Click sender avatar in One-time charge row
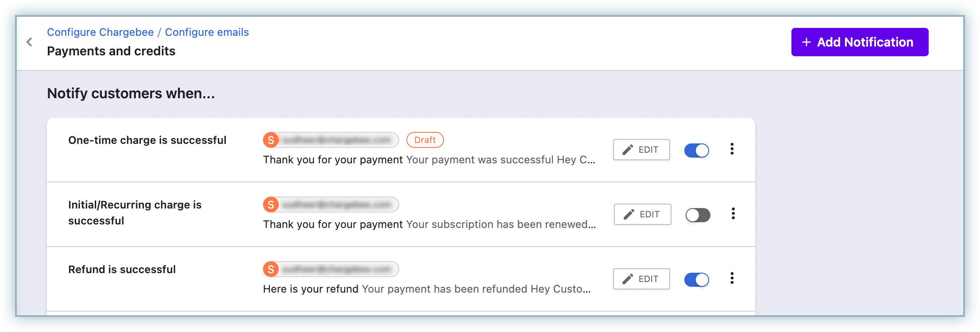This screenshot has height=332, width=980. click(271, 140)
